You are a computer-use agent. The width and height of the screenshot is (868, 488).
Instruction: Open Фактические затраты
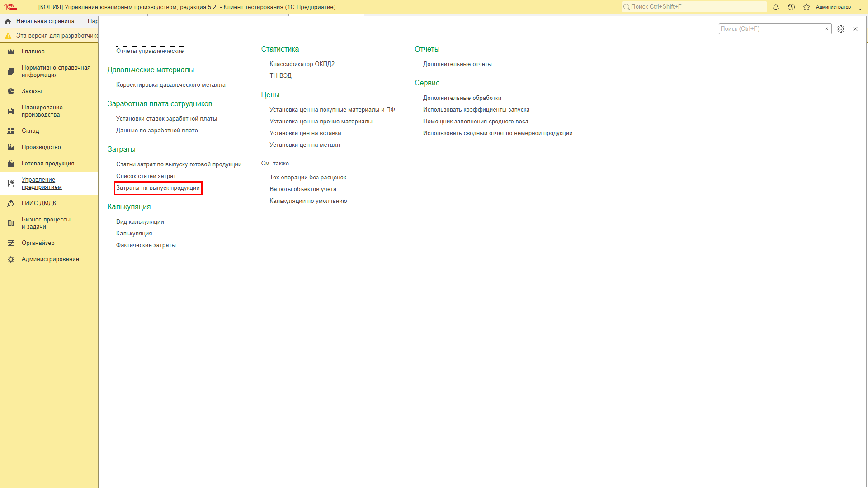pos(146,245)
